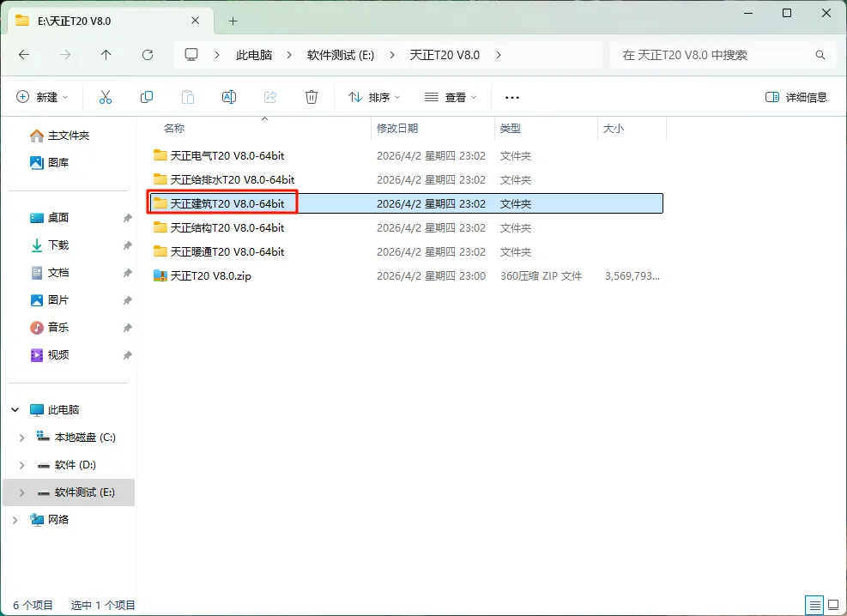The width and height of the screenshot is (847, 616).
Task: Switch to details view icon in status bar
Action: (x=814, y=605)
